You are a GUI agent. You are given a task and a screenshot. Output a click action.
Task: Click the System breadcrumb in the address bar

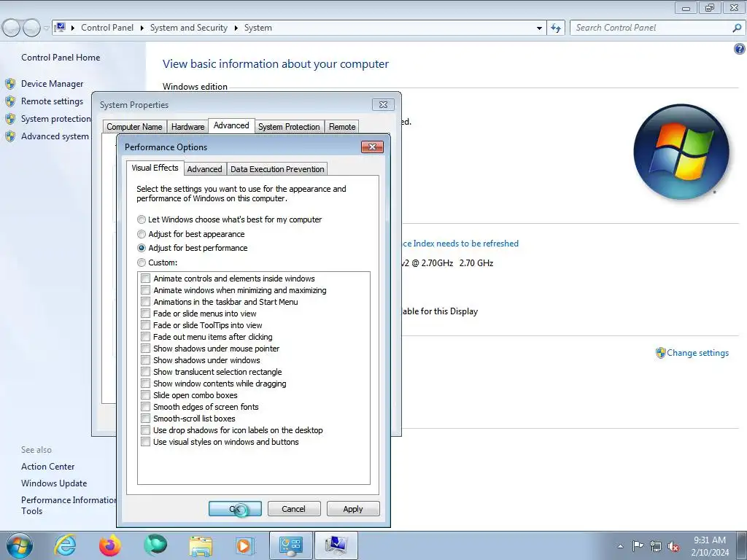(258, 28)
